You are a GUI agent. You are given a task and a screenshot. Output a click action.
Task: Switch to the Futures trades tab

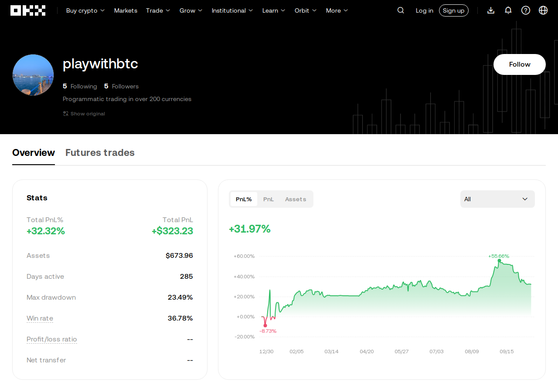[100, 153]
